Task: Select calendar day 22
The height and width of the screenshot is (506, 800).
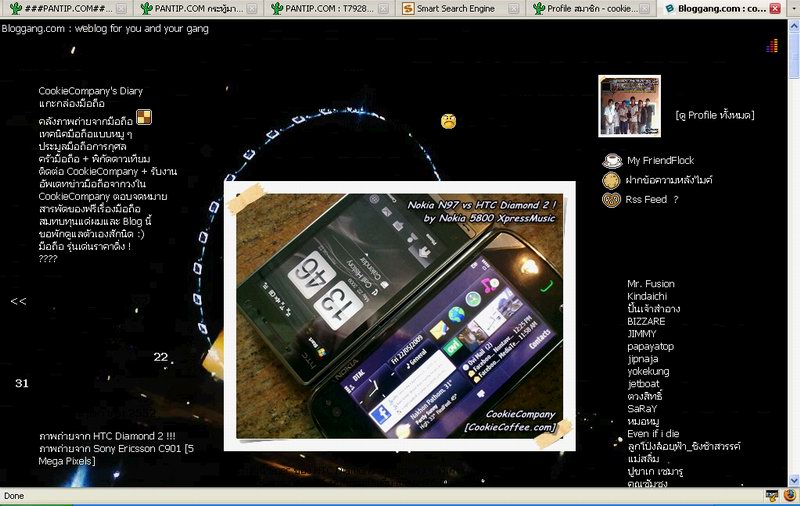Action: [161, 357]
